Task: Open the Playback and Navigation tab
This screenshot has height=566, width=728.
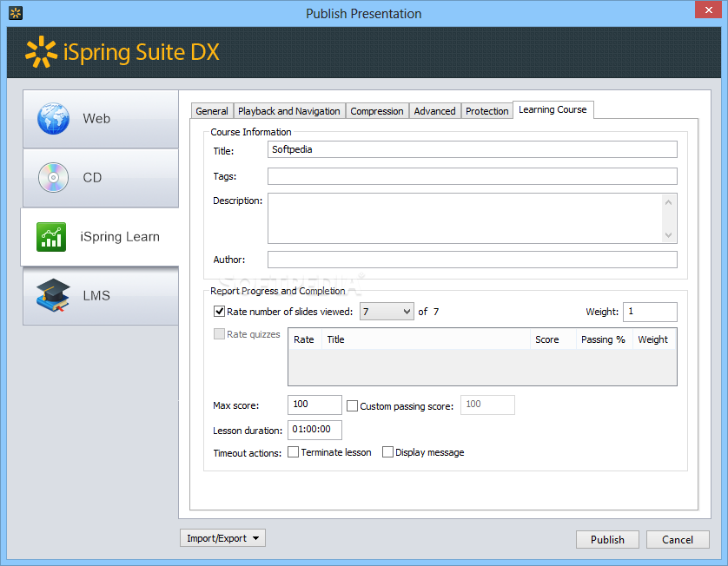Action: pos(289,111)
